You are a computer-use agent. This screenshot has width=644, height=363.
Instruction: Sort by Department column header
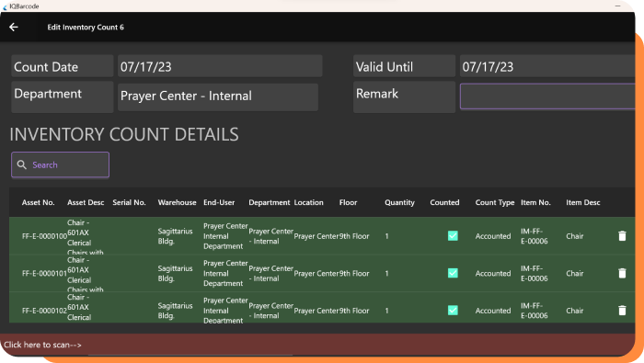tap(269, 202)
